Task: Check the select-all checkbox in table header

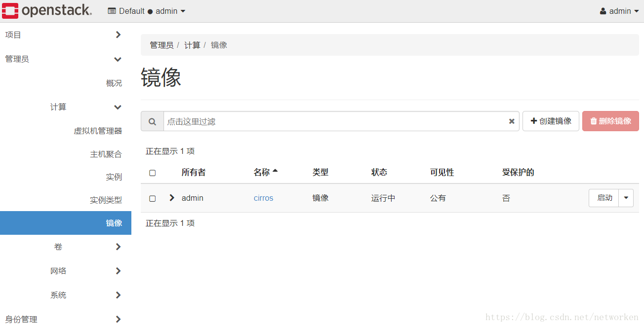Action: tap(152, 173)
